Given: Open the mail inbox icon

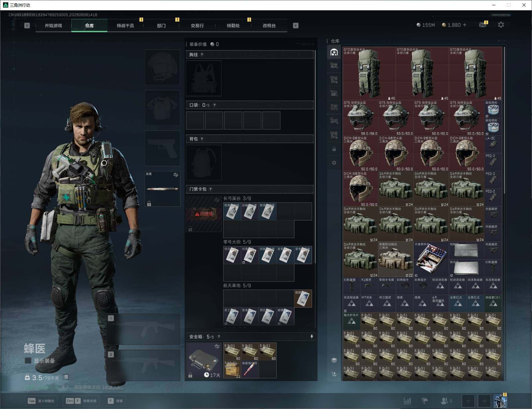Looking at the screenshot, I should coord(483,25).
